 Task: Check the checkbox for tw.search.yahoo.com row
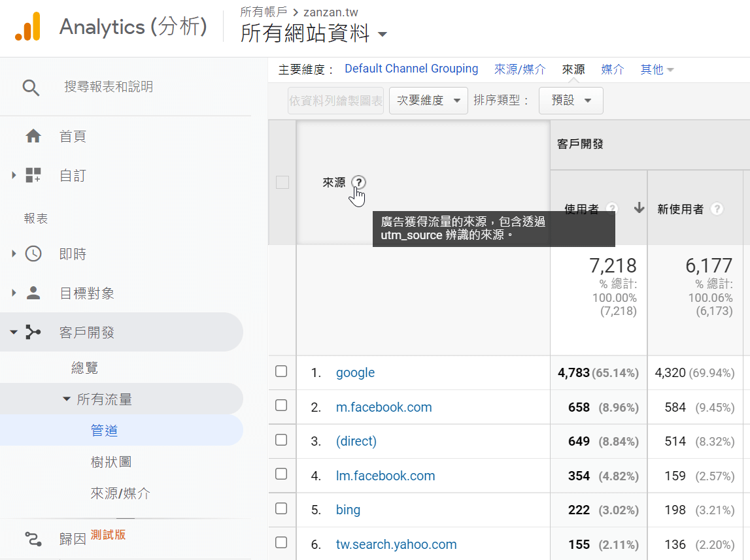tap(281, 543)
